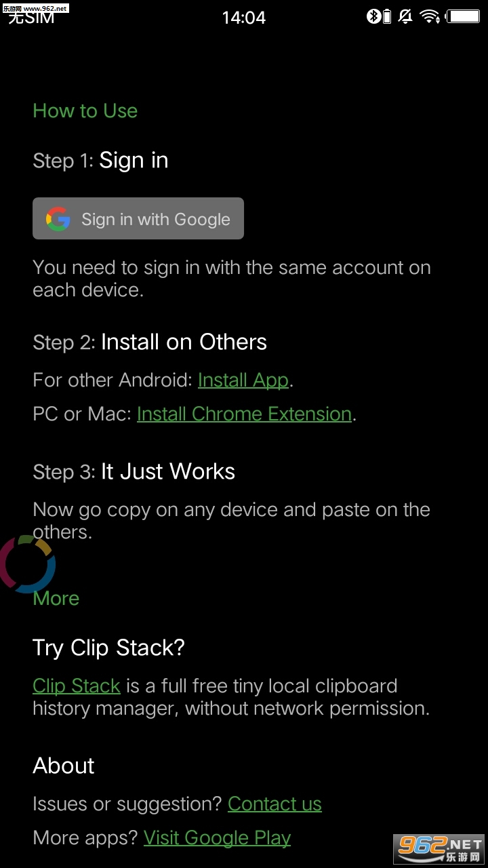Tap the About section heading
The width and height of the screenshot is (488, 868).
(x=64, y=766)
